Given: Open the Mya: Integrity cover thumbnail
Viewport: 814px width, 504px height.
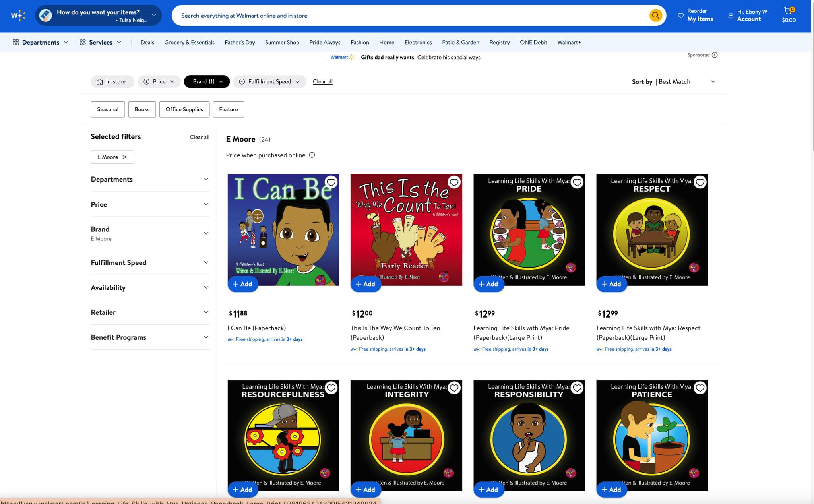Looking at the screenshot, I should (406, 435).
